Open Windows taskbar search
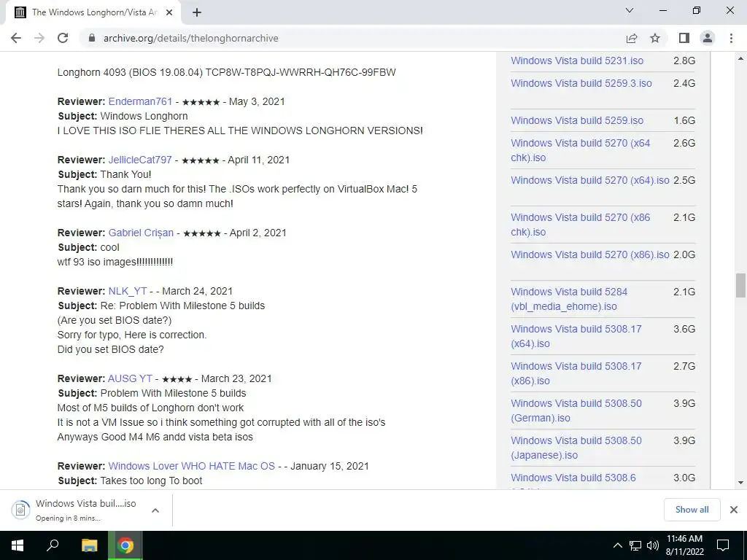This screenshot has height=560, width=747. click(53, 545)
